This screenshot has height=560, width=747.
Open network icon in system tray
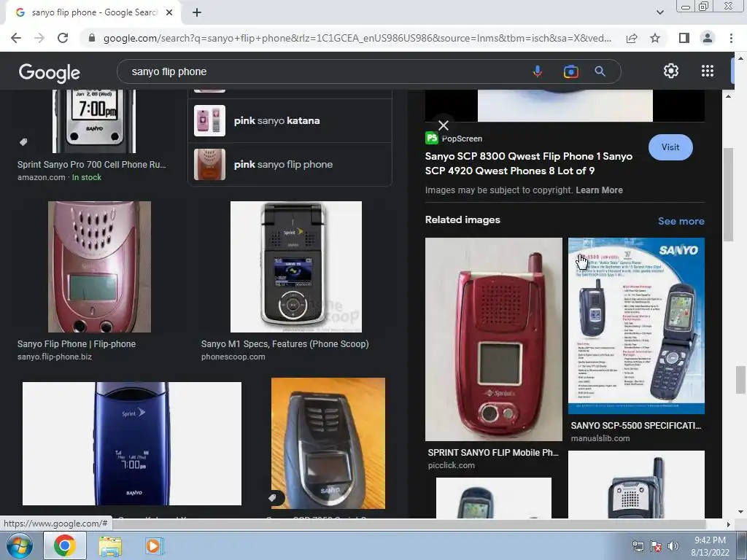pos(638,546)
